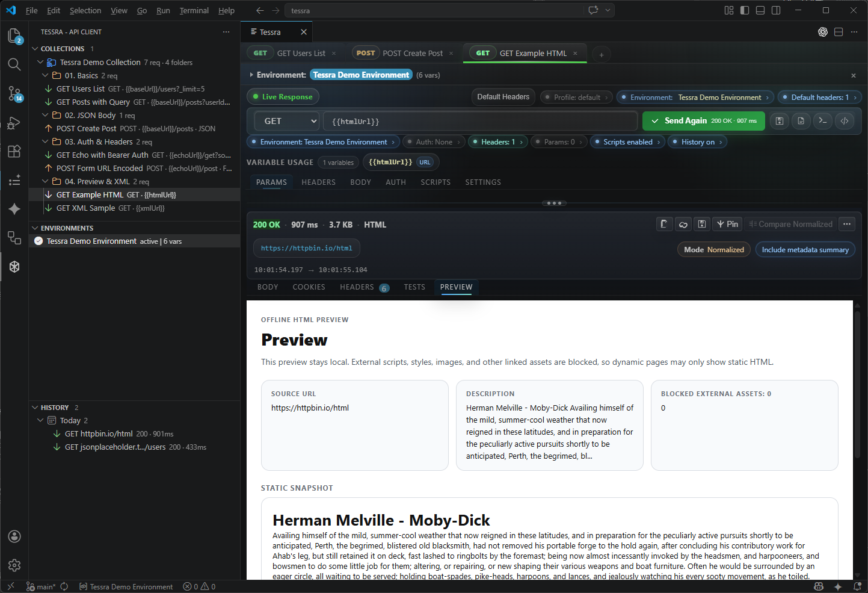Toggle the Include metadata summary option
Viewport: 868px width, 593px height.
click(x=805, y=249)
